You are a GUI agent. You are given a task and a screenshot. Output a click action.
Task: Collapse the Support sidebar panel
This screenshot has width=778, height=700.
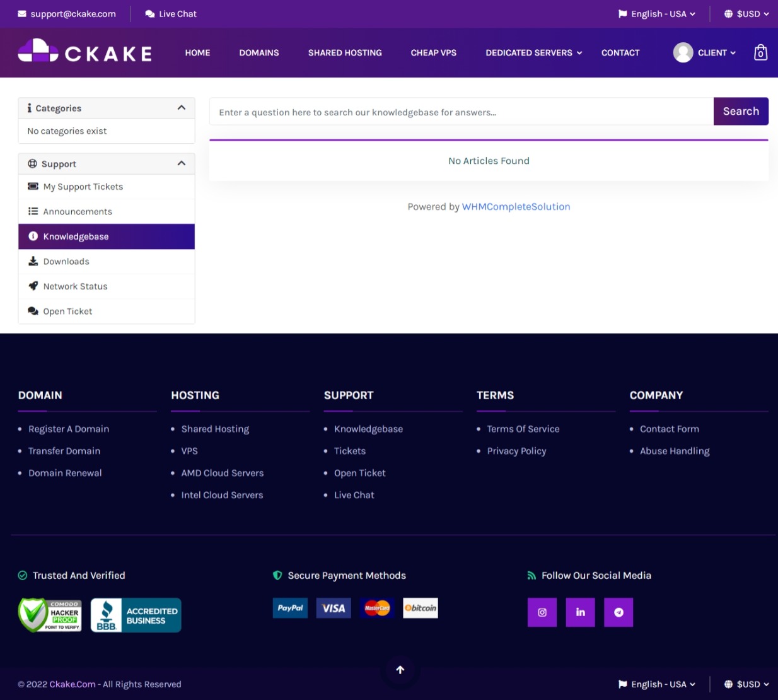click(182, 163)
